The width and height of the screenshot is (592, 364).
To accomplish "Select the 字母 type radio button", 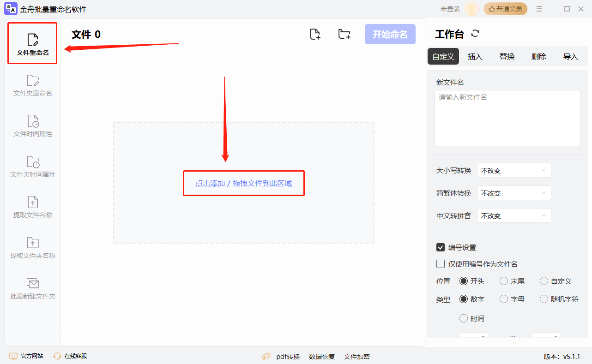I will (504, 299).
